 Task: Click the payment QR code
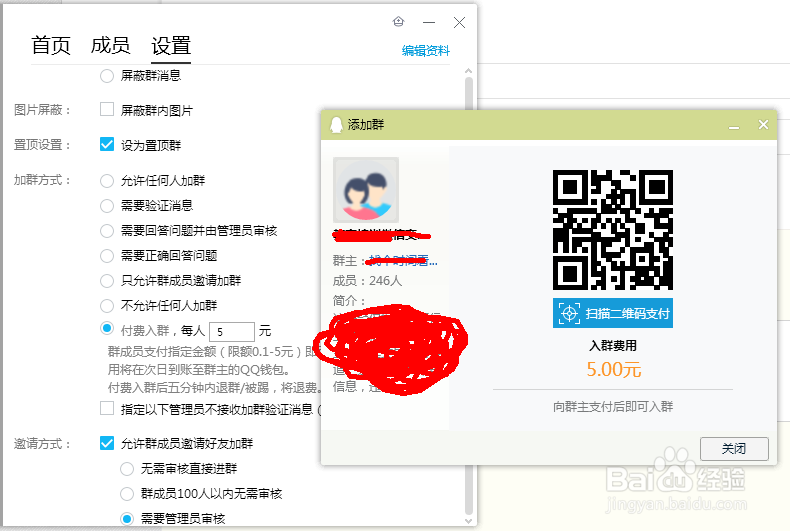tap(613, 230)
